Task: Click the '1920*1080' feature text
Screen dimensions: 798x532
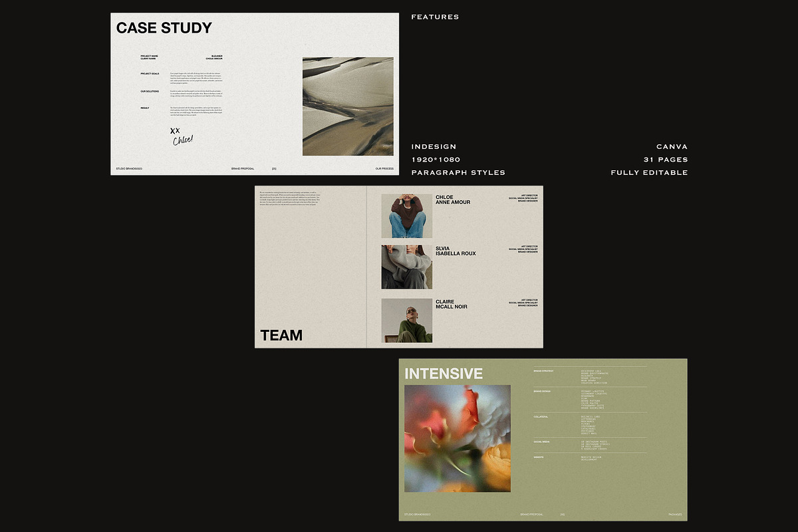Action: click(x=436, y=160)
